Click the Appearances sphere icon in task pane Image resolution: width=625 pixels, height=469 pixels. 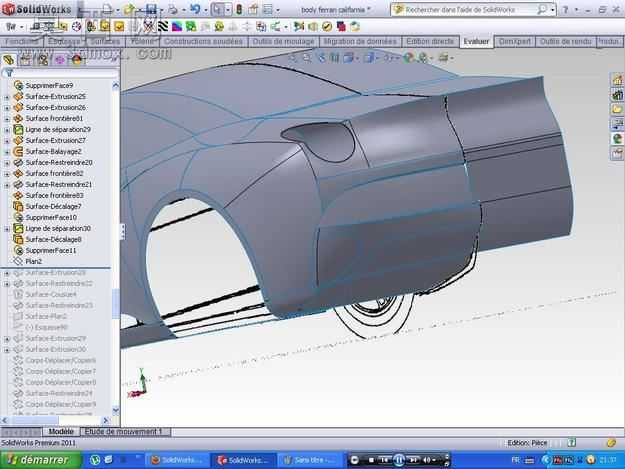coord(617,139)
